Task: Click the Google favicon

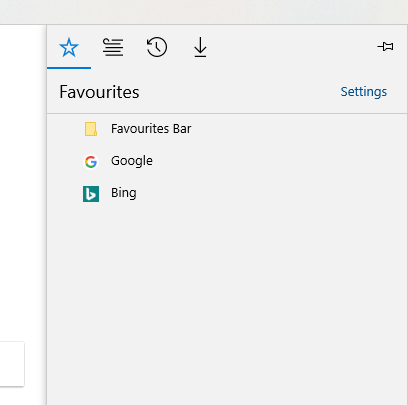Action: [x=91, y=162]
